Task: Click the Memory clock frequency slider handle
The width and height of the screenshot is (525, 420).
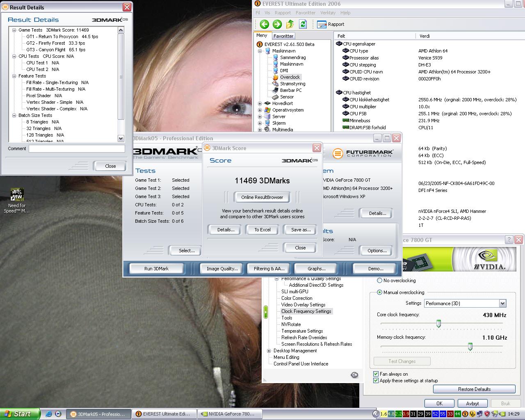Action: click(x=470, y=347)
